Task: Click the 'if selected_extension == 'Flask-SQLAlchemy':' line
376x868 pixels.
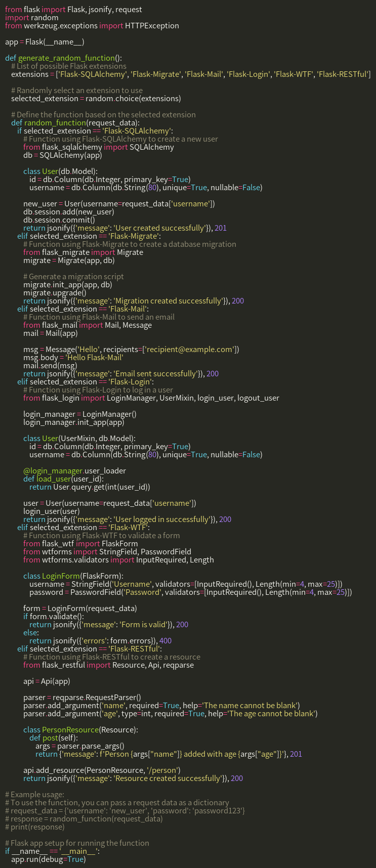Action: coord(95,132)
